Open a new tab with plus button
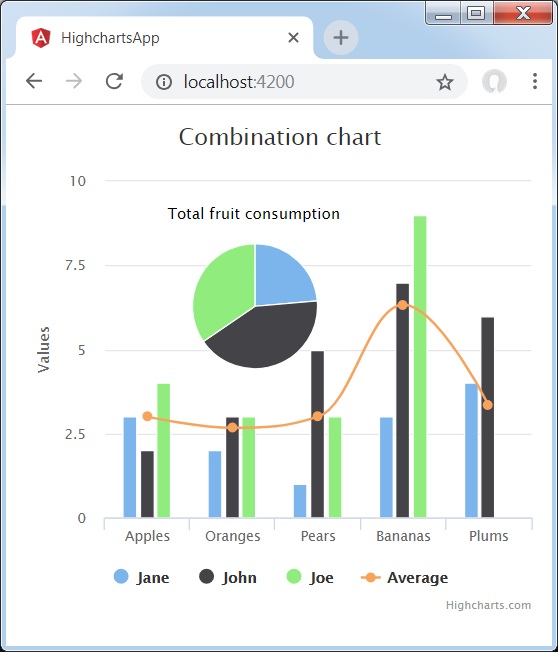Screen dimensions: 558x652 coord(341,38)
